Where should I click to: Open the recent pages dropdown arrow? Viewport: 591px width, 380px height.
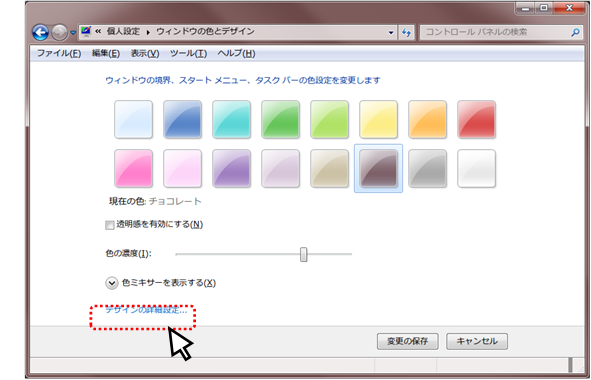[x=73, y=33]
